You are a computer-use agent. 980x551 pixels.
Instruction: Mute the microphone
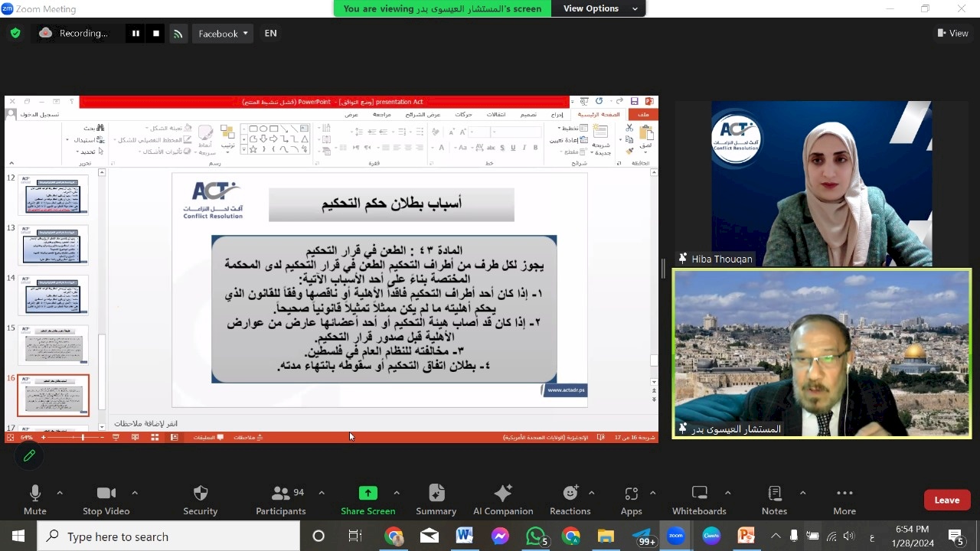(x=34, y=500)
